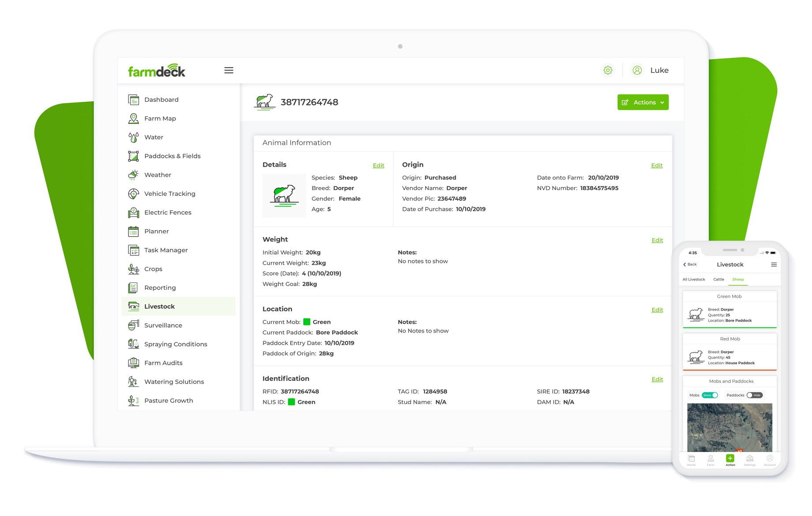812x516 pixels.
Task: Open the Actions dropdown
Action: point(643,102)
